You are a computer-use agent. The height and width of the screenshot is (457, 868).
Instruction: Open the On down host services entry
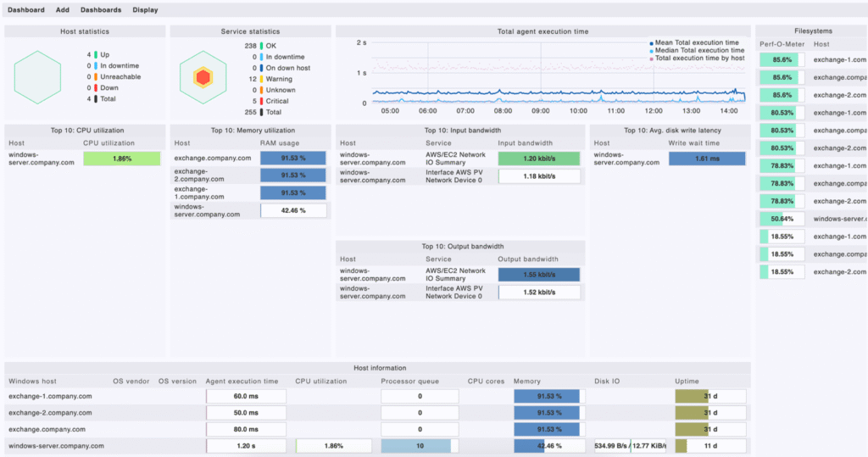tap(281, 68)
